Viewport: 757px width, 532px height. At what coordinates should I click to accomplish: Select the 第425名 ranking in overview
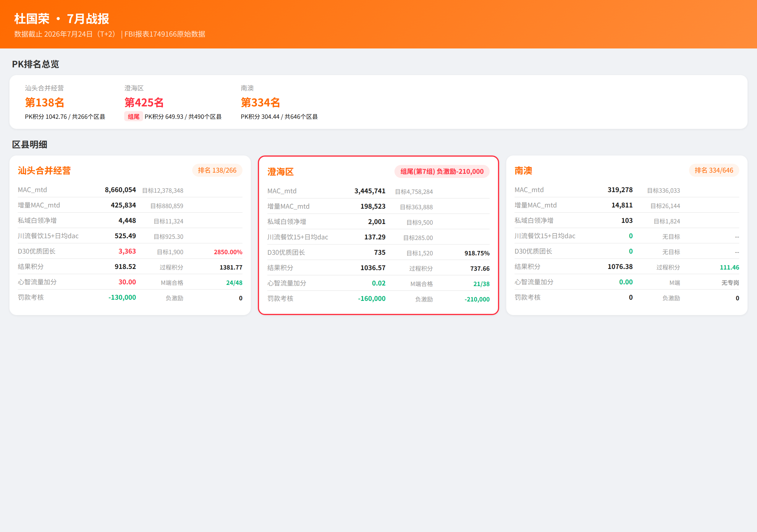point(144,103)
